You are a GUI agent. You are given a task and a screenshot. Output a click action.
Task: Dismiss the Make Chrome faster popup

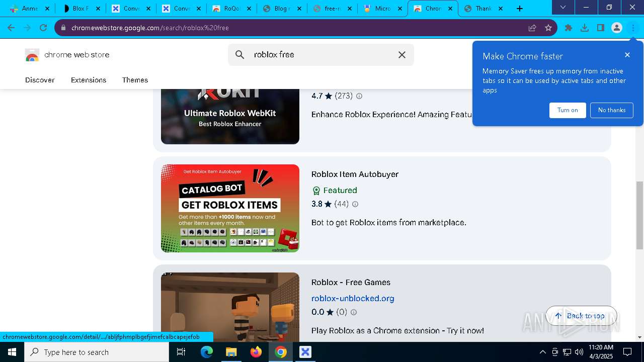point(627,55)
